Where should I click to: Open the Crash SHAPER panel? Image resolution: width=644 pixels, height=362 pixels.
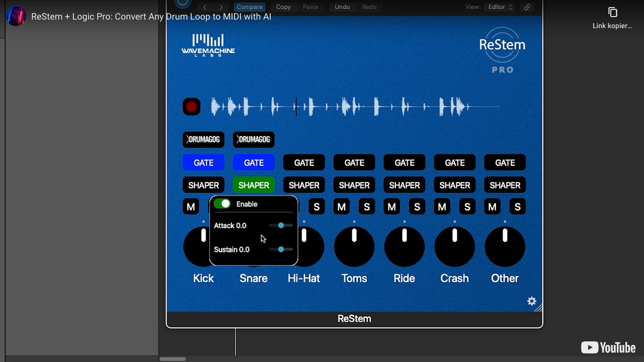tap(455, 185)
